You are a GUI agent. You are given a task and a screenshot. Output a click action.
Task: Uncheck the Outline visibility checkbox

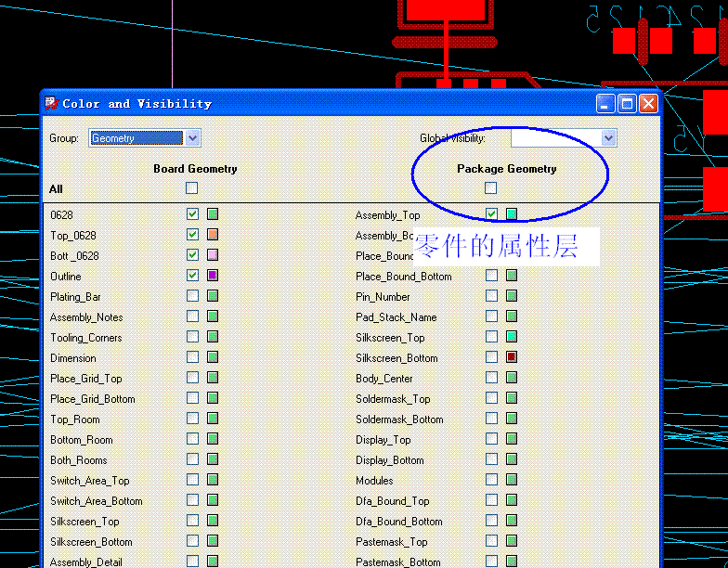[193, 275]
